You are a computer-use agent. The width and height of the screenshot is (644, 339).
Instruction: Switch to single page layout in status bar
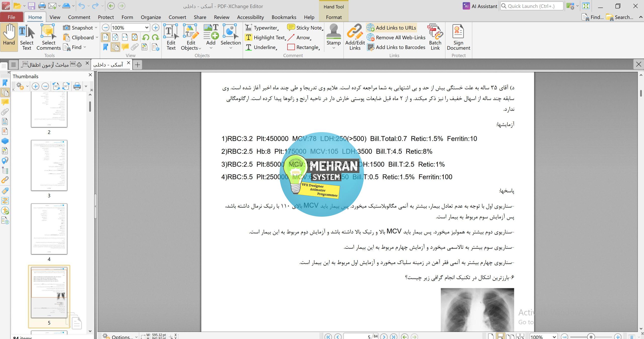pyautogui.click(x=491, y=336)
